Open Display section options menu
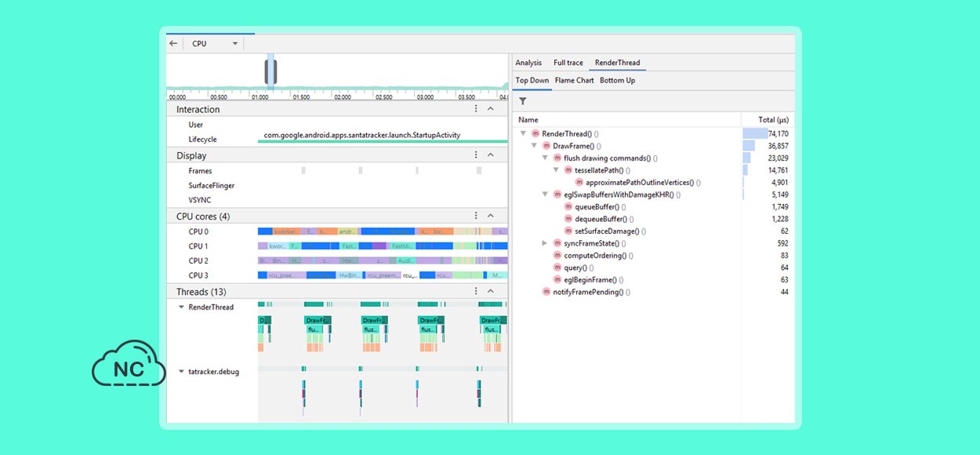This screenshot has width=980, height=455. click(x=476, y=155)
